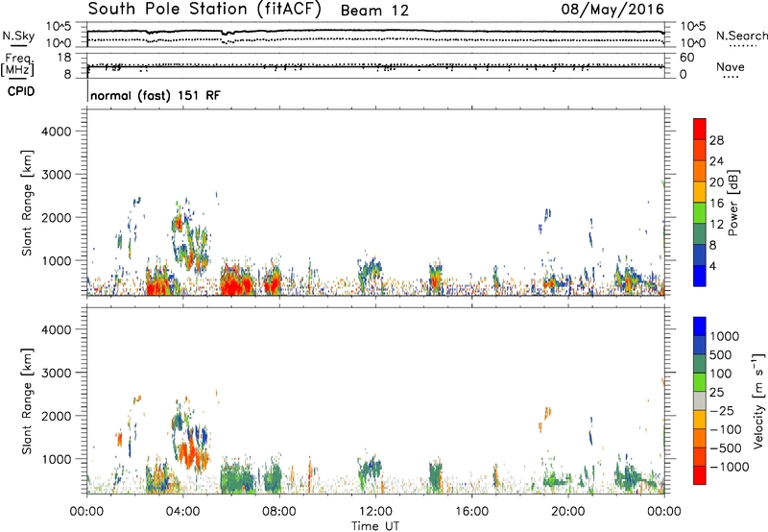Image resolution: width=768 pixels, height=532 pixels.
Task: Click the yellow Power colorbar segment below 20
Action: pyautogui.click(x=700, y=191)
